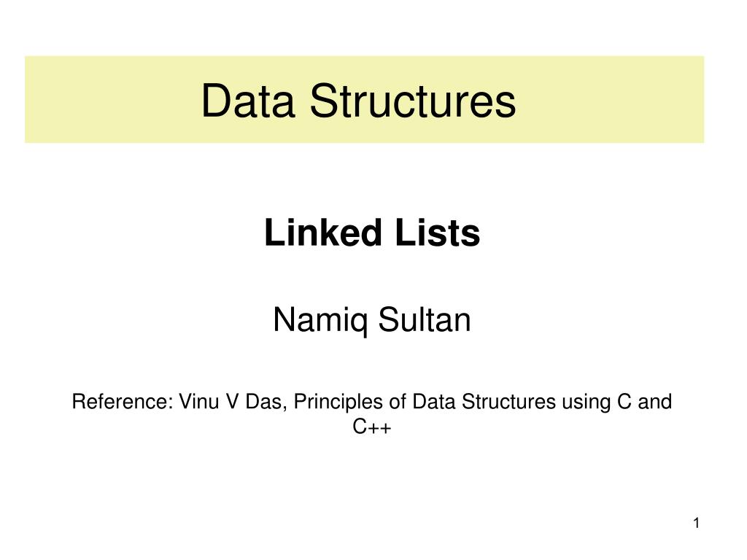Click "Data Structures" within the reference line

(484, 402)
